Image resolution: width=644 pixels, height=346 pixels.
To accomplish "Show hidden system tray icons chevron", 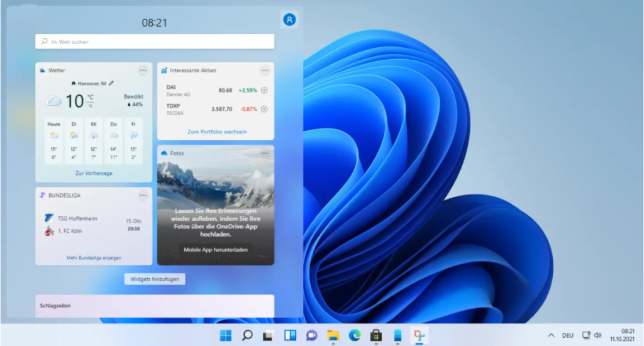I will pyautogui.click(x=551, y=335).
